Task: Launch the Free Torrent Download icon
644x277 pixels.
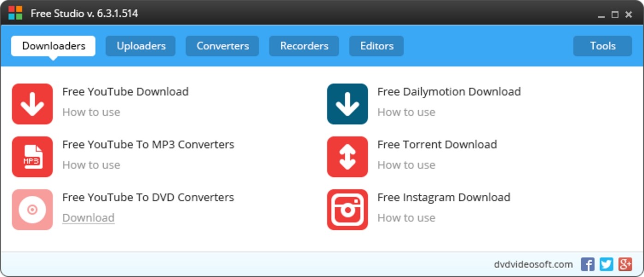Action: click(347, 157)
